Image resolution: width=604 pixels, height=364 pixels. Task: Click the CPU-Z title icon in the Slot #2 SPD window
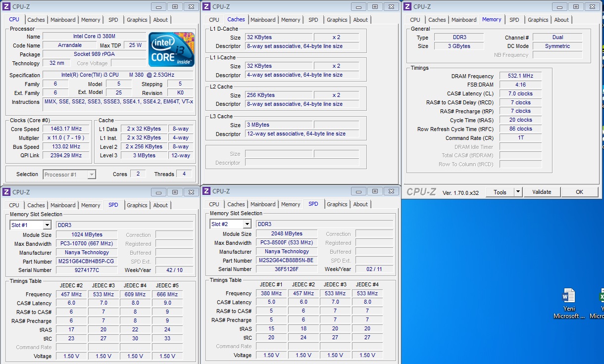pyautogui.click(x=206, y=191)
